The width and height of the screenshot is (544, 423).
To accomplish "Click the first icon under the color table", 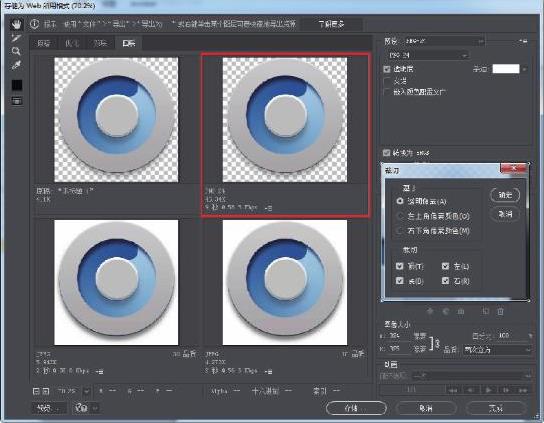I will pos(430,311).
